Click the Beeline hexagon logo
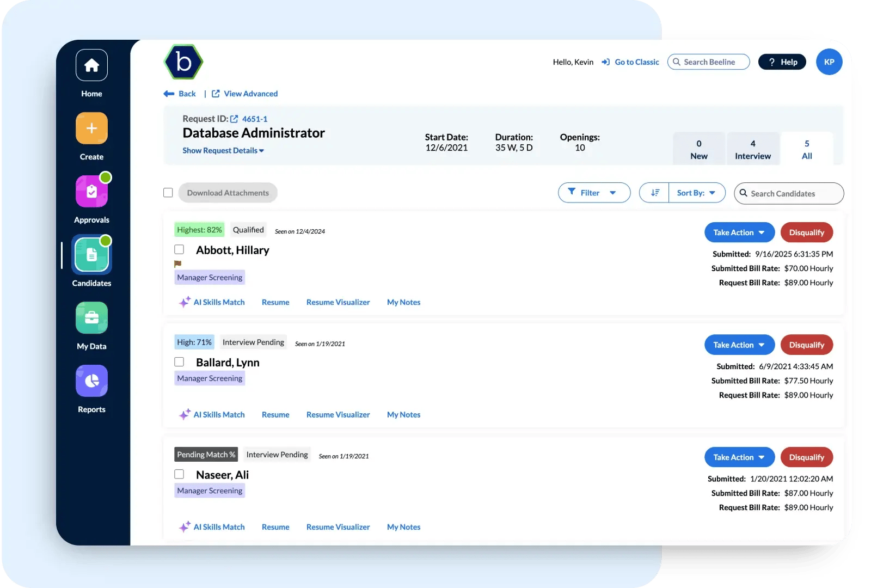 tap(183, 62)
